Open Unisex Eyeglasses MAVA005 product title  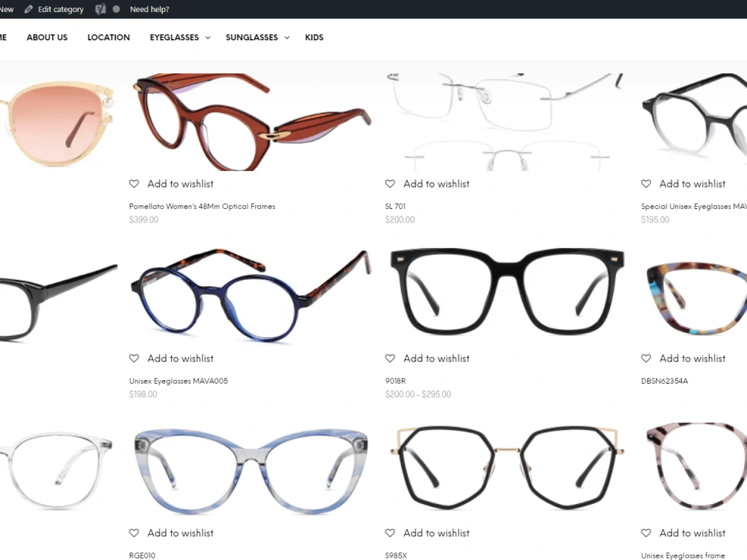[179, 381]
